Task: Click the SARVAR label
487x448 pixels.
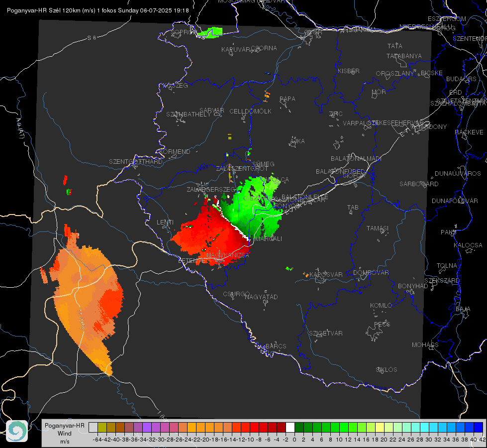Action: [212, 111]
